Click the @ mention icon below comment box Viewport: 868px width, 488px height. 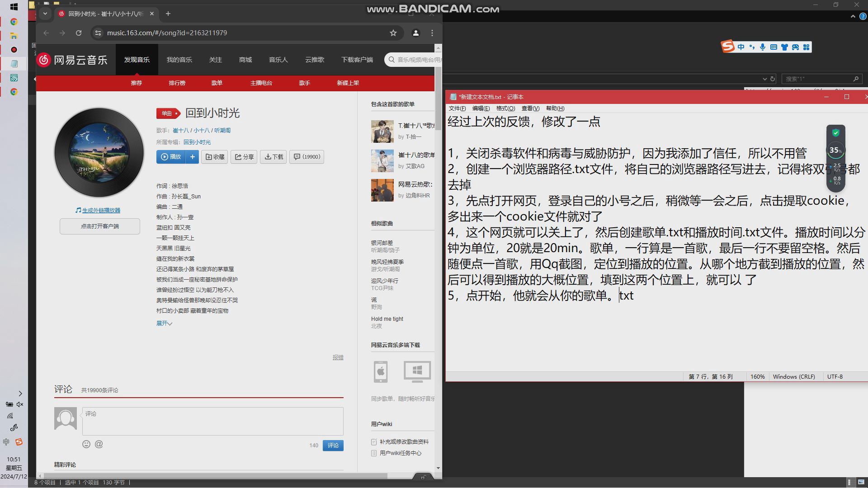pos(99,444)
